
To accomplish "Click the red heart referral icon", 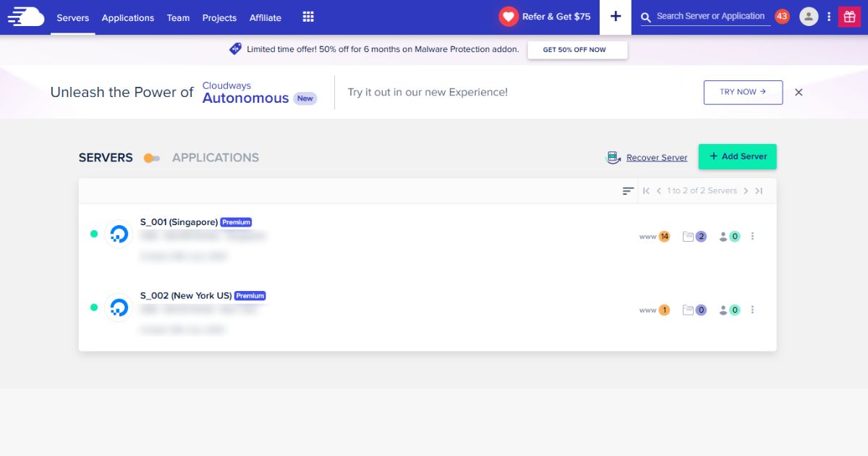I will (x=509, y=17).
